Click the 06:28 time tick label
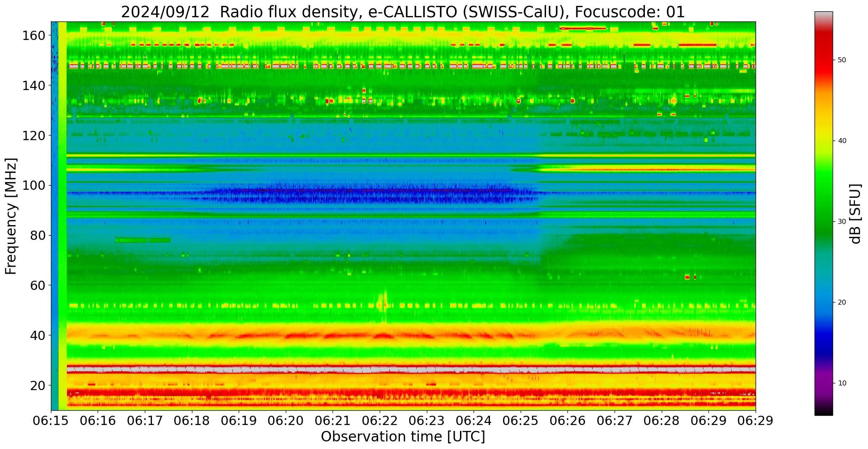 tap(662, 421)
